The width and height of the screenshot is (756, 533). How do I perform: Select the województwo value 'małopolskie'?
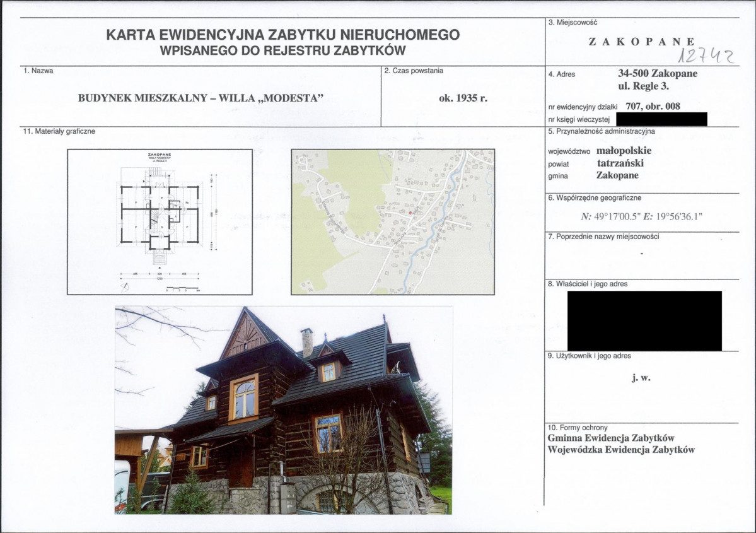pos(624,151)
